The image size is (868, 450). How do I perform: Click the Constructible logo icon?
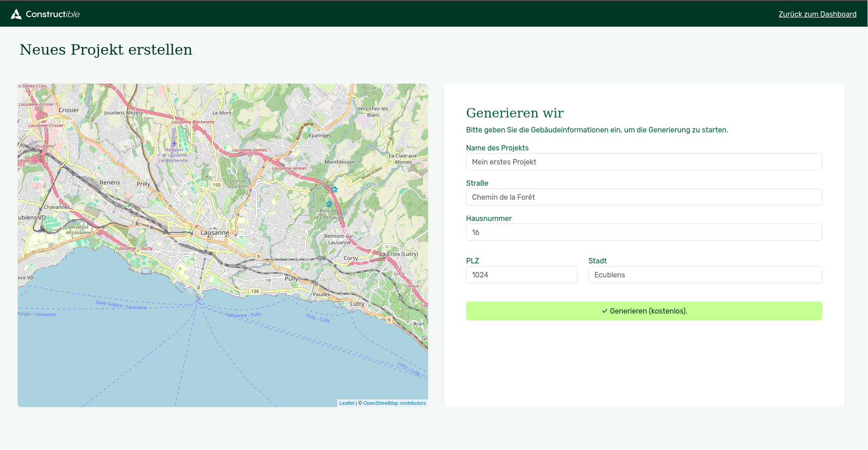point(16,14)
